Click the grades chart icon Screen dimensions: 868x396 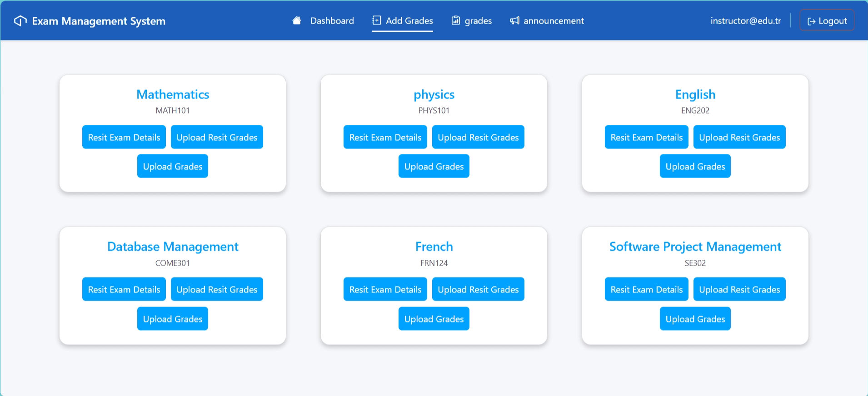[x=455, y=20]
